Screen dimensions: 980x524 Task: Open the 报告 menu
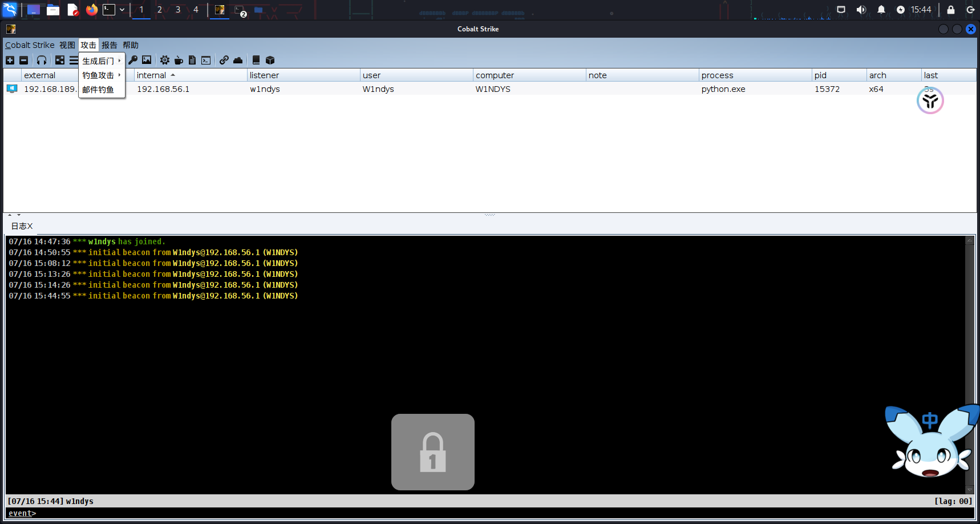pyautogui.click(x=109, y=45)
